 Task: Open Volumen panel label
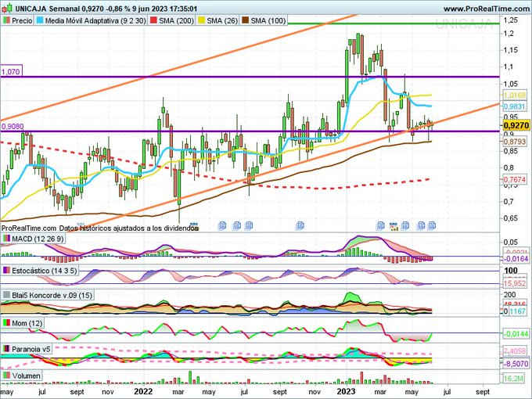(26, 376)
